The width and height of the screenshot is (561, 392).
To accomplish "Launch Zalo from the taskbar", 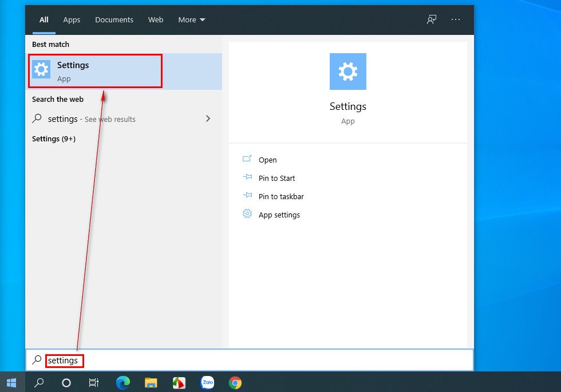I will tap(207, 383).
